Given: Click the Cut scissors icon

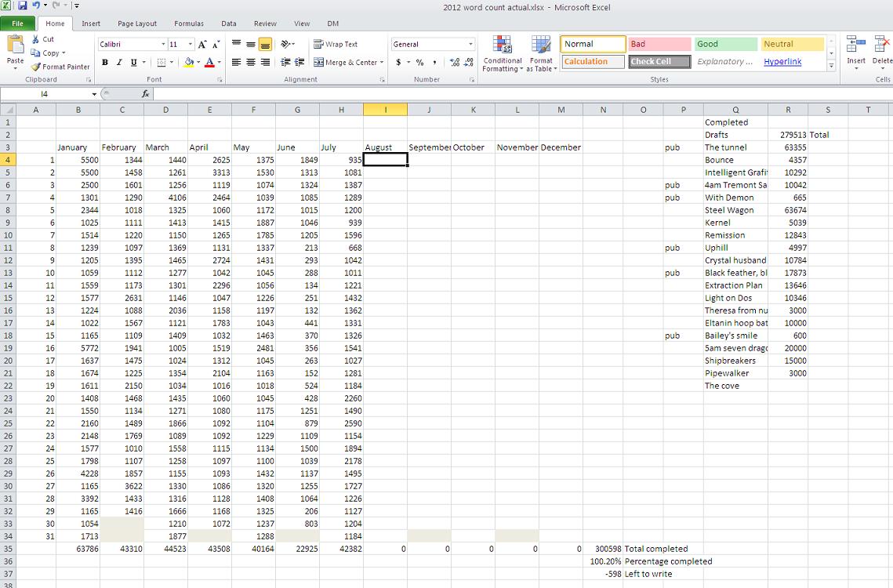Looking at the screenshot, I should tap(36, 39).
